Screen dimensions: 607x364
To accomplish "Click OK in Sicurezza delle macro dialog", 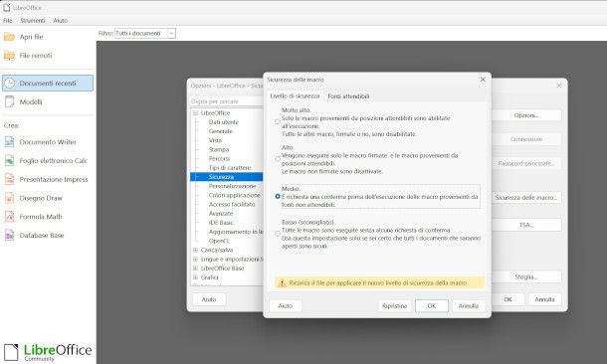I will [x=432, y=306].
